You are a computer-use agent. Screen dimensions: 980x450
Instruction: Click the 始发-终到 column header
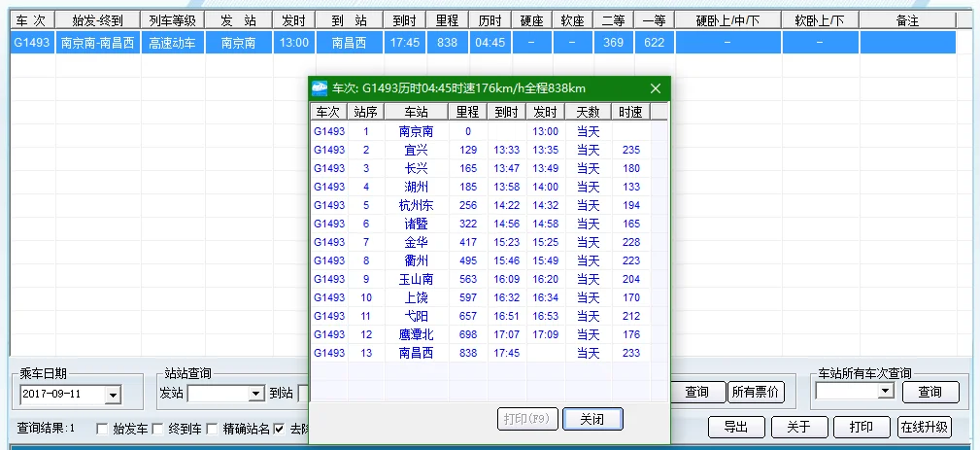(x=98, y=20)
